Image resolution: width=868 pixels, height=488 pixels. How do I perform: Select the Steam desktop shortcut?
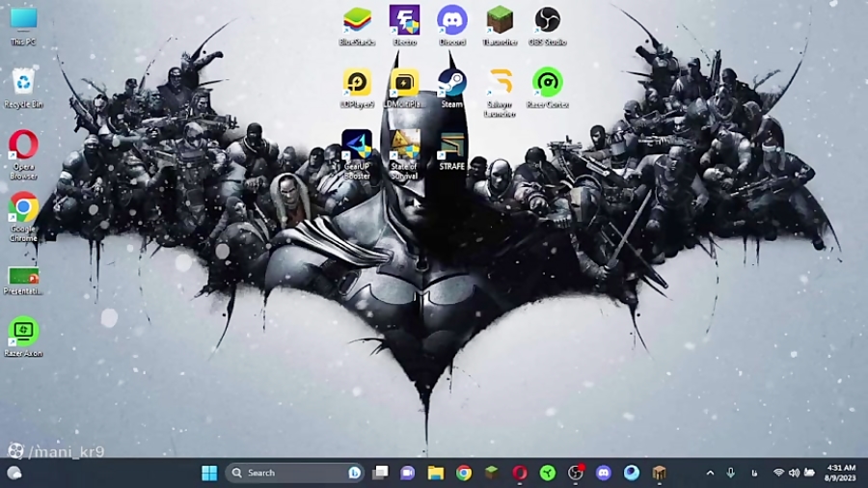point(452,88)
